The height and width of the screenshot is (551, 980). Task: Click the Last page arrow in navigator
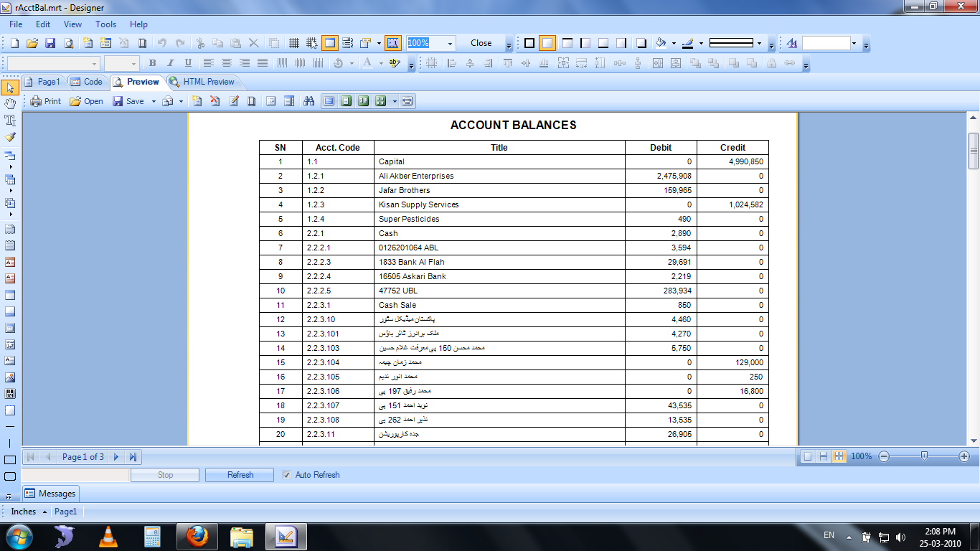pos(133,456)
